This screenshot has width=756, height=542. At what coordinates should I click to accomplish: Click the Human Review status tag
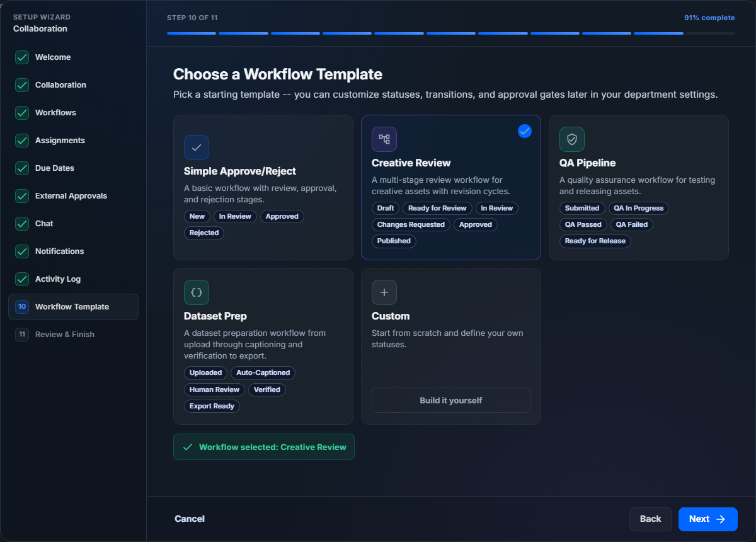click(x=214, y=389)
